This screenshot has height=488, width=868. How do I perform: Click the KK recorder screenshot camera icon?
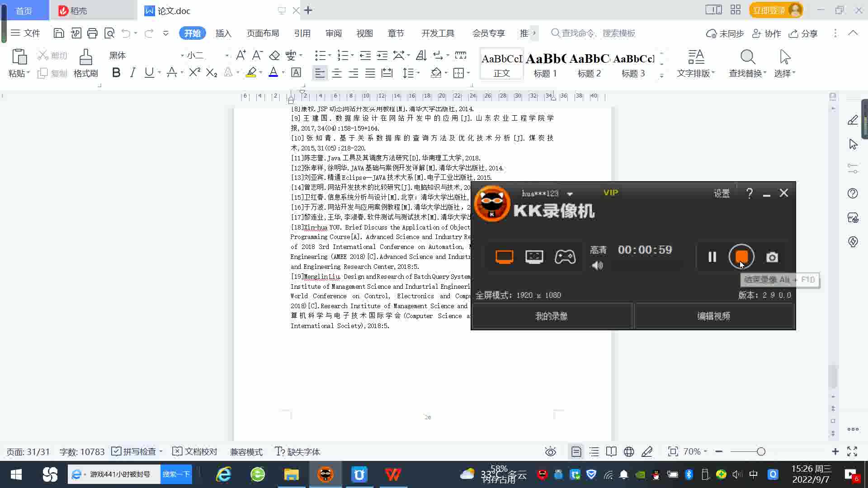[772, 257]
